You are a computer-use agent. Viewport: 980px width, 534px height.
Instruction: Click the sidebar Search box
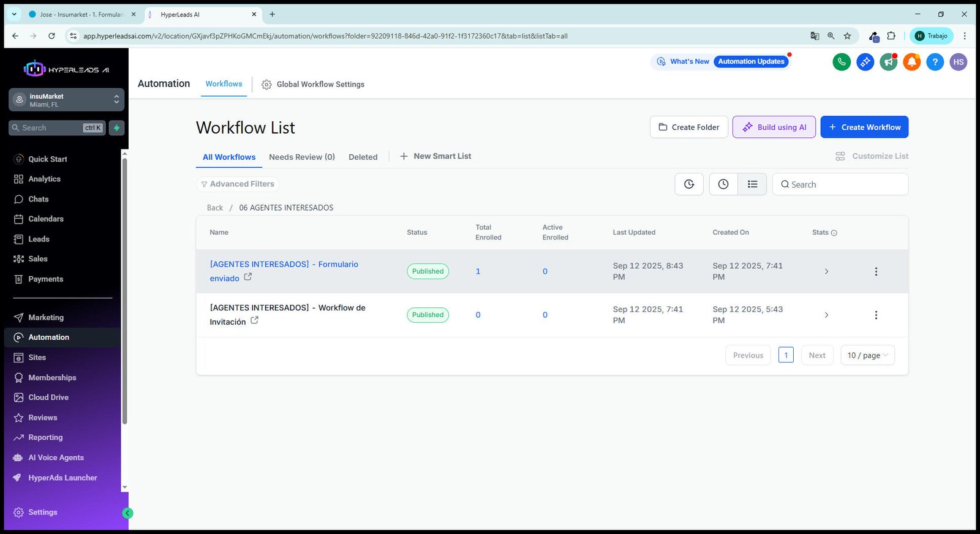[58, 128]
